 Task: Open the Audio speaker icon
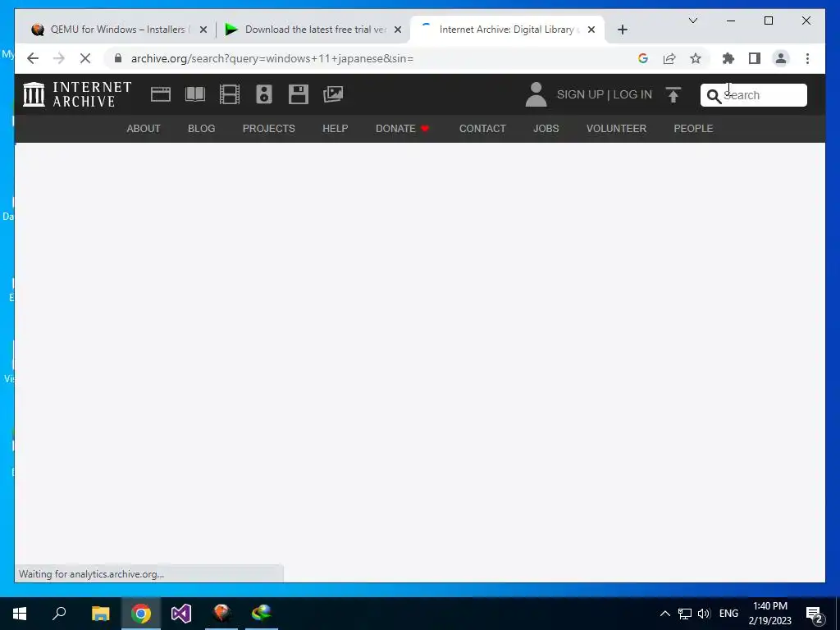pos(263,94)
